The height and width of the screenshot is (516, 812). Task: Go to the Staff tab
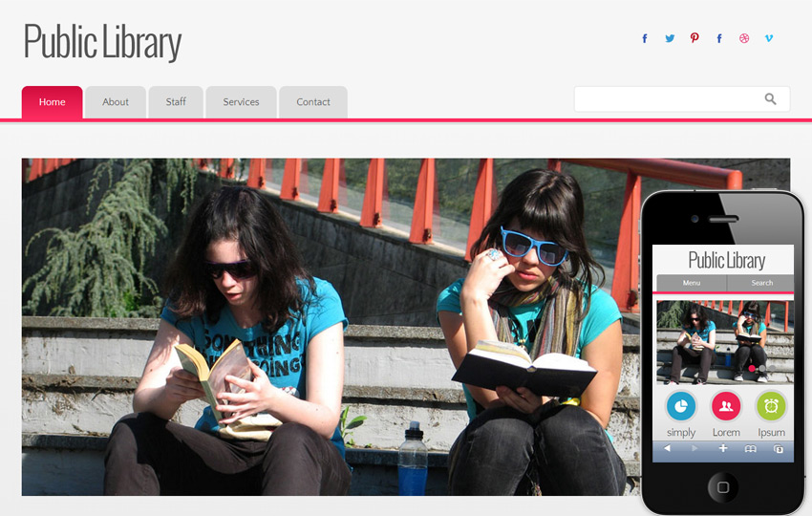tap(176, 102)
